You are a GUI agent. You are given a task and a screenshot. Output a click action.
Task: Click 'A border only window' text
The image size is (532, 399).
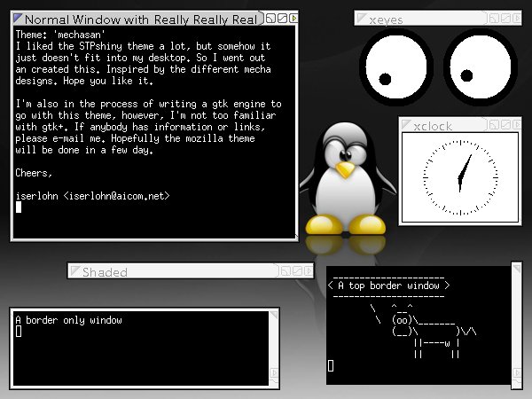tap(69, 320)
